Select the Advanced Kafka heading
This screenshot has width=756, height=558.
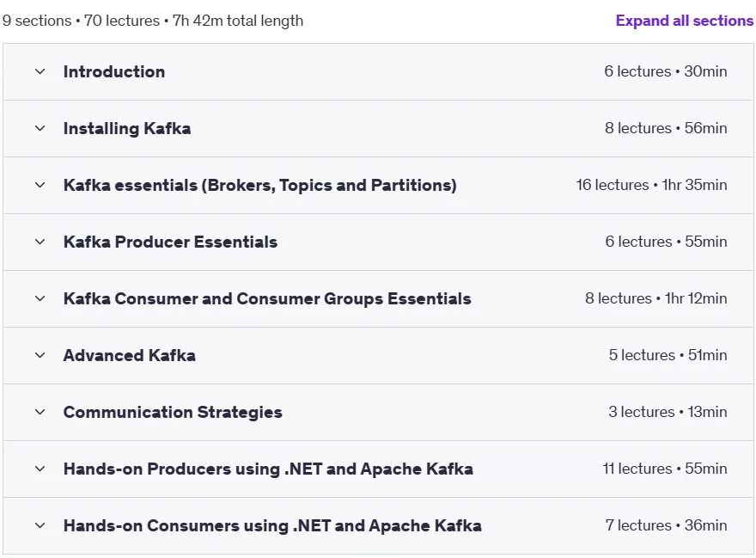coord(130,356)
